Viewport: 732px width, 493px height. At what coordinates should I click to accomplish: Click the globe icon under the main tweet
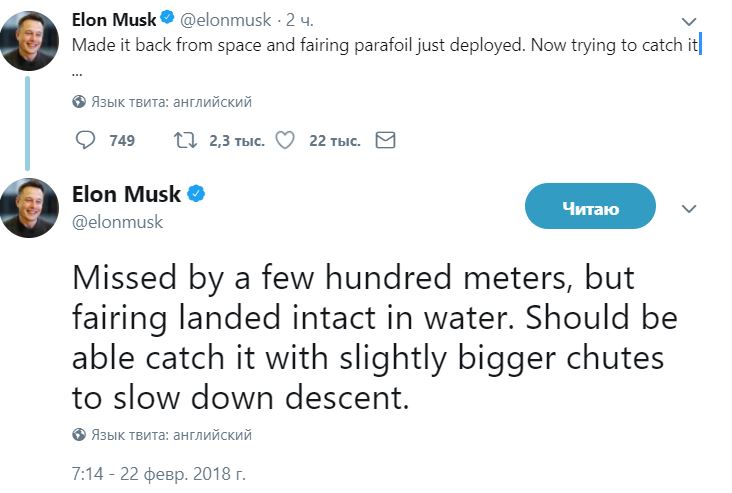(x=79, y=435)
